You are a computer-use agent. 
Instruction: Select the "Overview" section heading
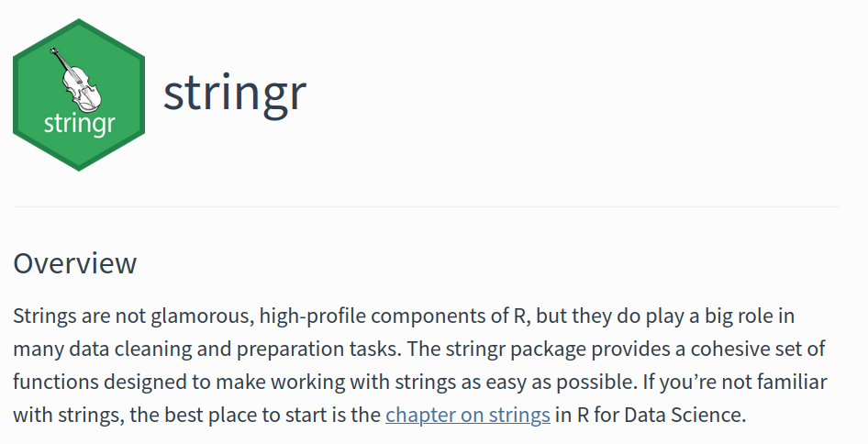coord(74,263)
